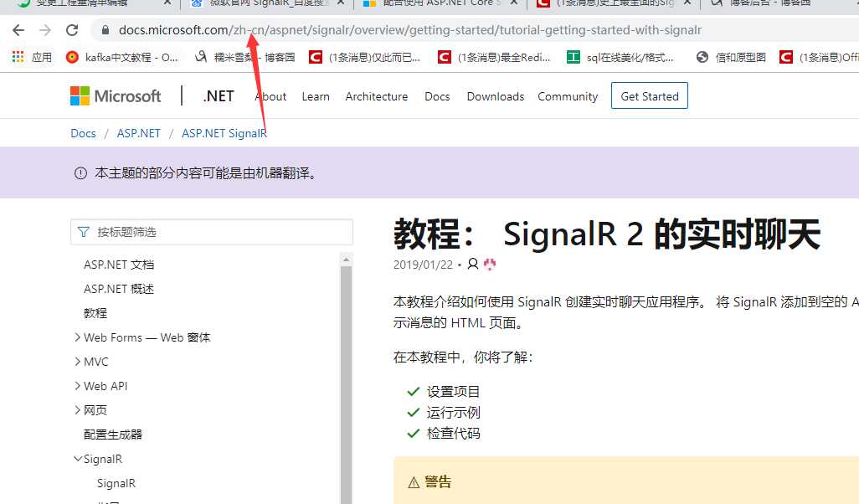Open the Architecture menu item
Screen dimensions: 859x504
[377, 96]
